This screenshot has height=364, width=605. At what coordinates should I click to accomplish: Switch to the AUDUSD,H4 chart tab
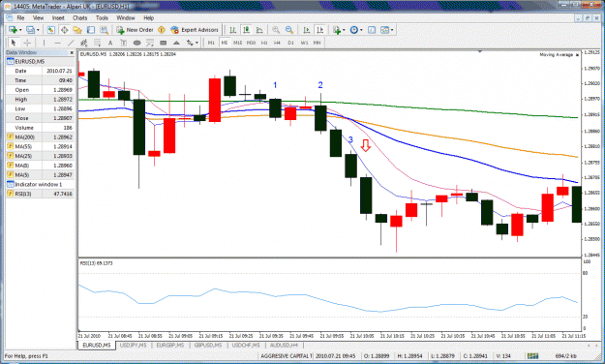click(x=284, y=345)
